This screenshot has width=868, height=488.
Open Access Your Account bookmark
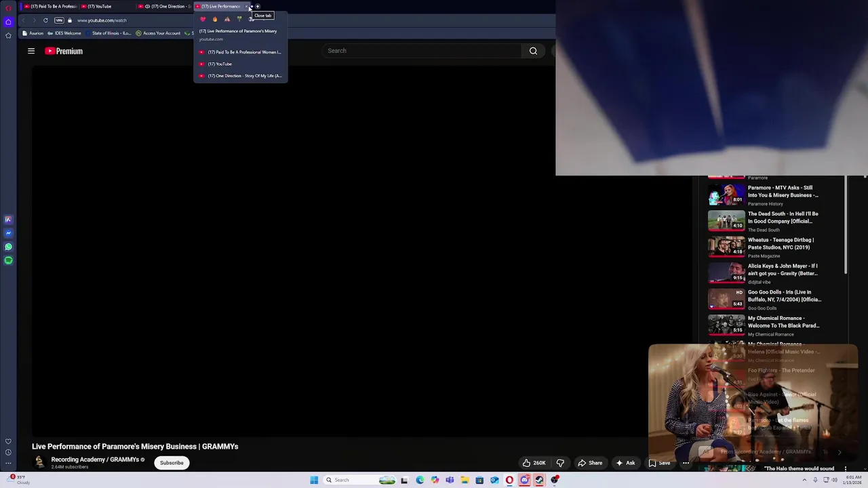click(x=158, y=33)
